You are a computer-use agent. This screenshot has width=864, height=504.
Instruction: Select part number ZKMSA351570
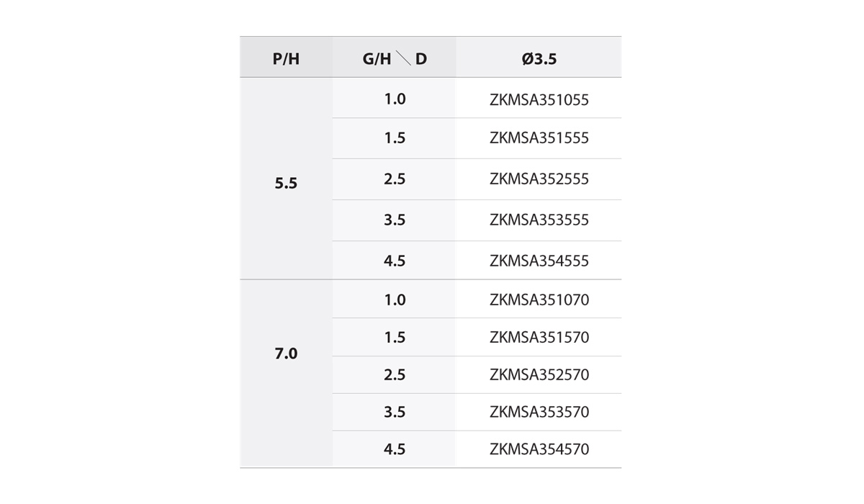tap(539, 337)
